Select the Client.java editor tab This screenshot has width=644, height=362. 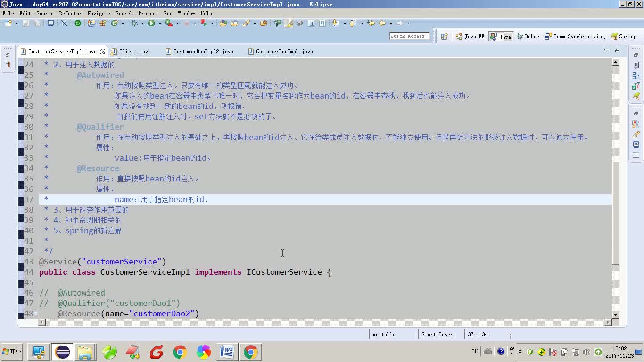pos(132,51)
